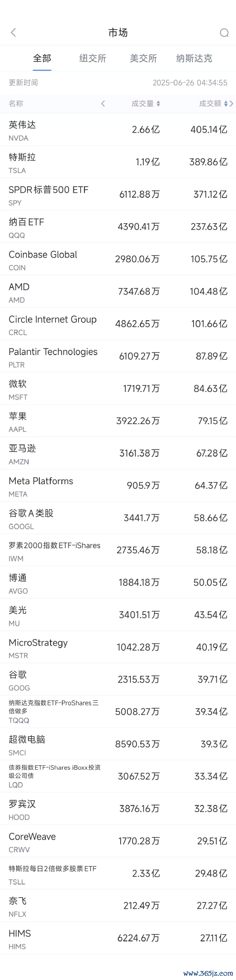The height and width of the screenshot is (980, 236).
Task: Tap the back arrow icon
Action: (x=13, y=32)
